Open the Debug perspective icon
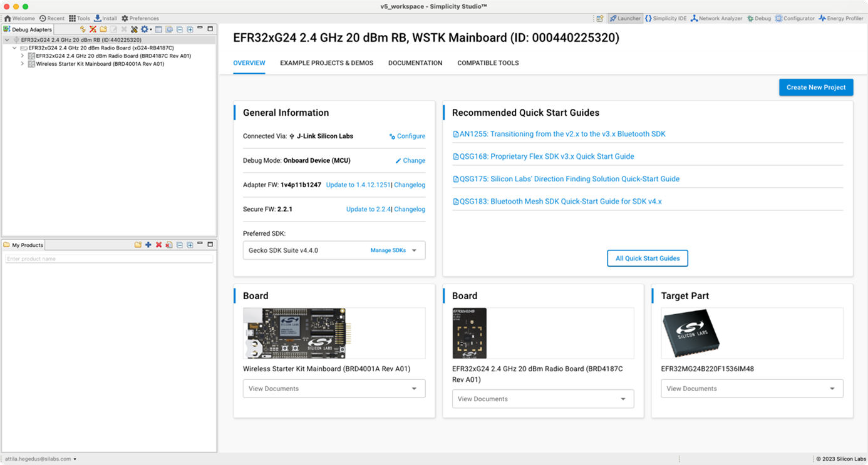This screenshot has height=465, width=868. point(758,18)
